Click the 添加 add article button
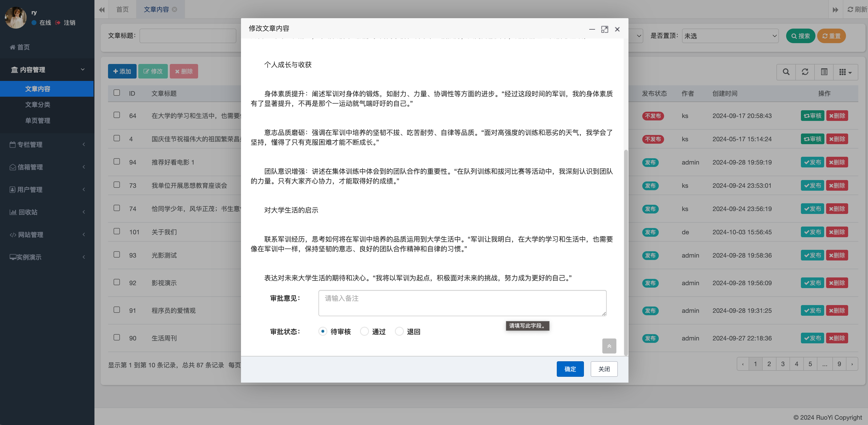The image size is (868, 425). click(122, 71)
